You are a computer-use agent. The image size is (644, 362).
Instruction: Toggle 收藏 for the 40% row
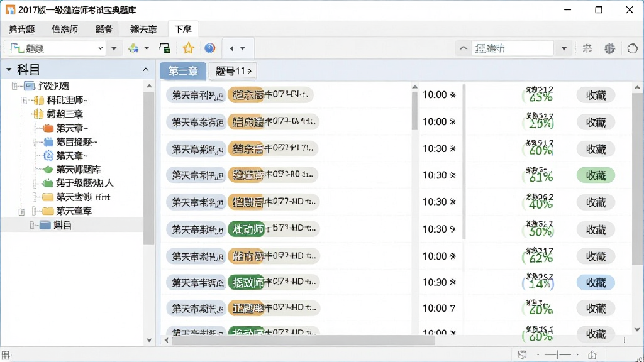coord(596,202)
